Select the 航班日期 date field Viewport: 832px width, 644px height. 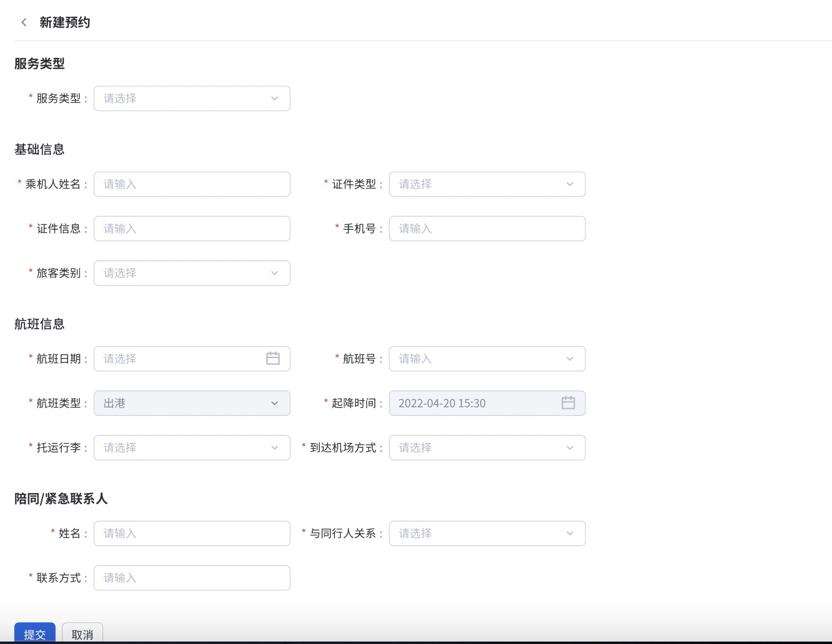click(x=192, y=359)
